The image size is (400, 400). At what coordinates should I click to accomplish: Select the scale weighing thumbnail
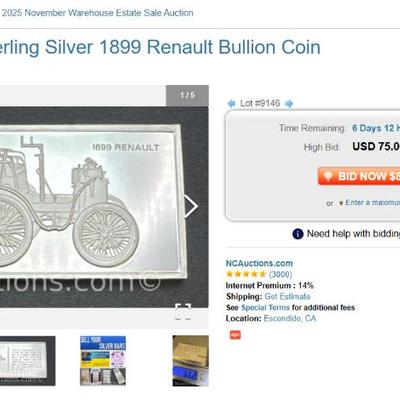[190, 361]
